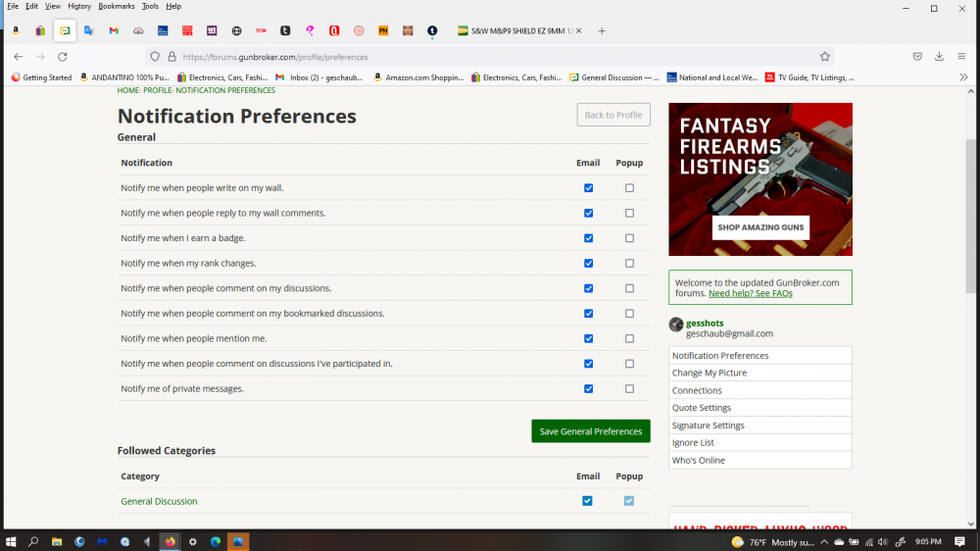This screenshot has height=551, width=980.
Task: Open the Save to Pocket icon
Action: click(x=917, y=57)
